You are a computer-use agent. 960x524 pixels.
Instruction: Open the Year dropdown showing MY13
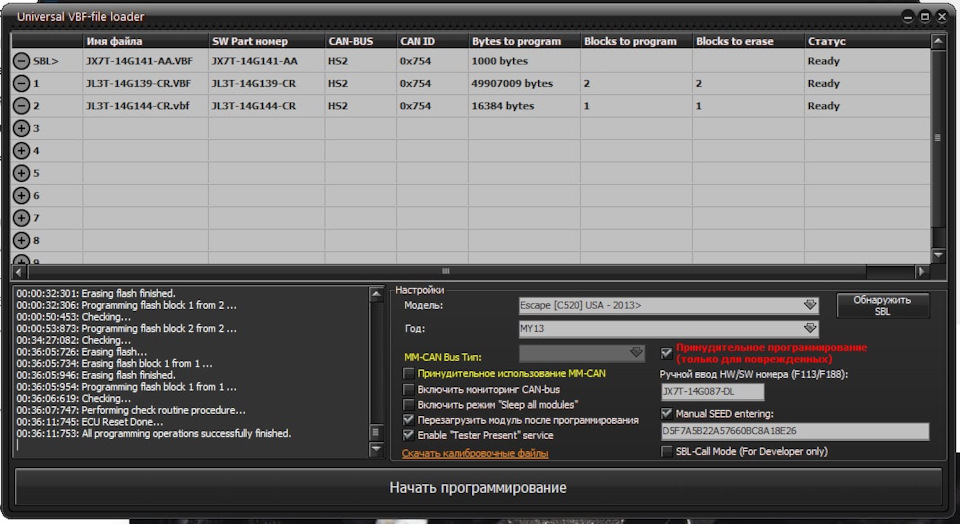[669, 328]
